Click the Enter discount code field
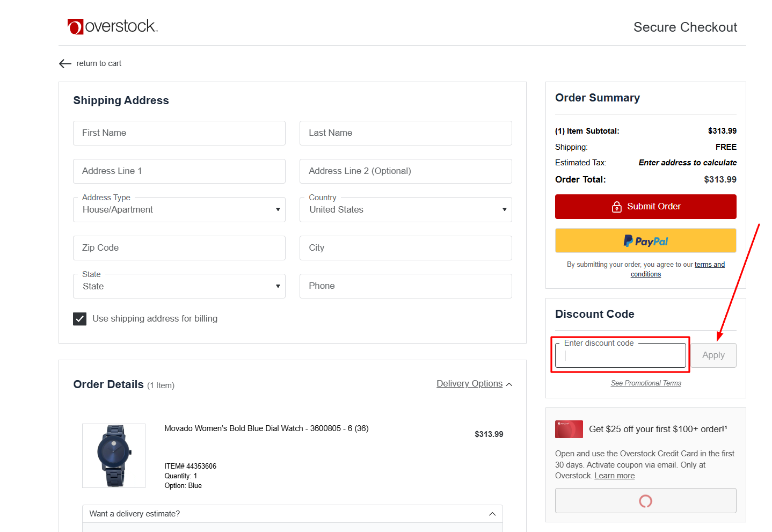 click(x=621, y=355)
